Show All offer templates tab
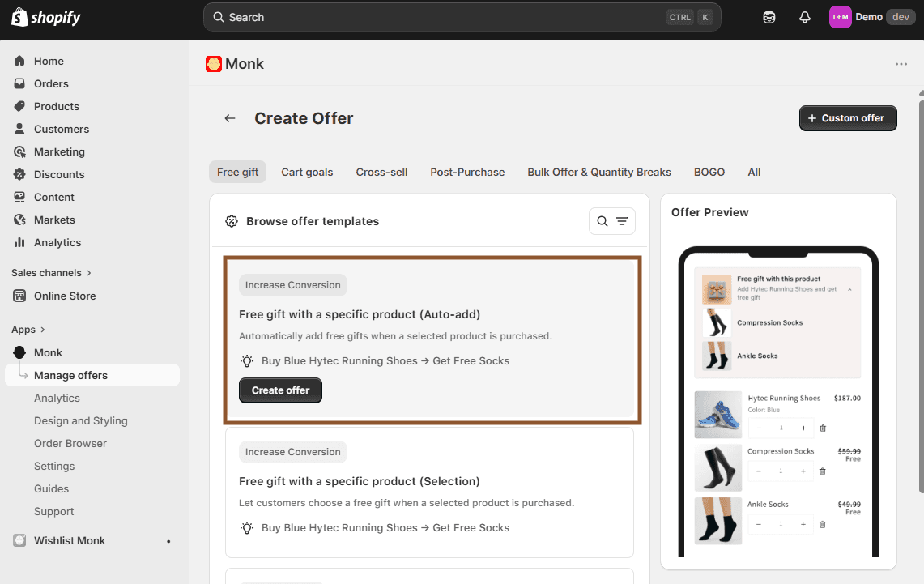Screen dimensions: 924x584 click(754, 172)
